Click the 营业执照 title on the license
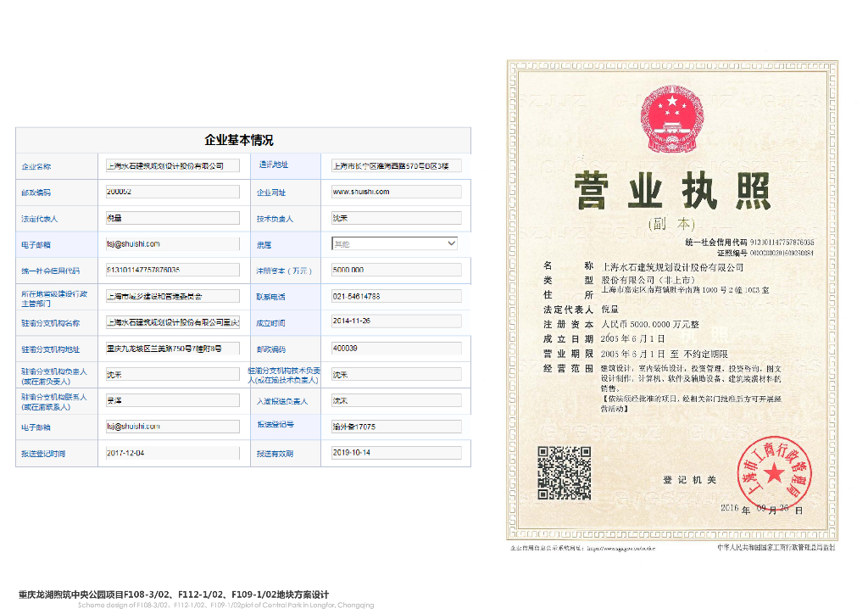This screenshot has width=868, height=614. tap(672, 191)
